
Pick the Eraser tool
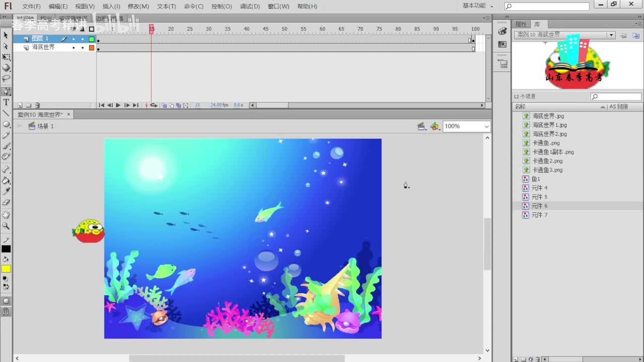point(6,203)
